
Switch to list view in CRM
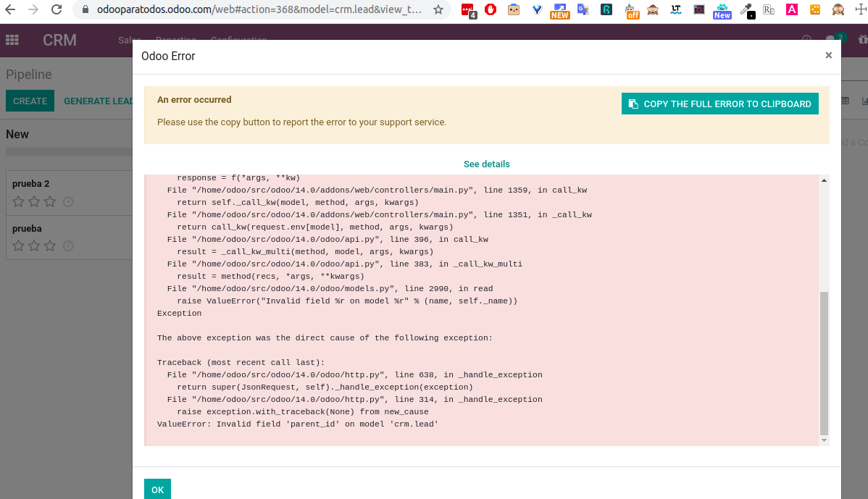pyautogui.click(x=845, y=101)
